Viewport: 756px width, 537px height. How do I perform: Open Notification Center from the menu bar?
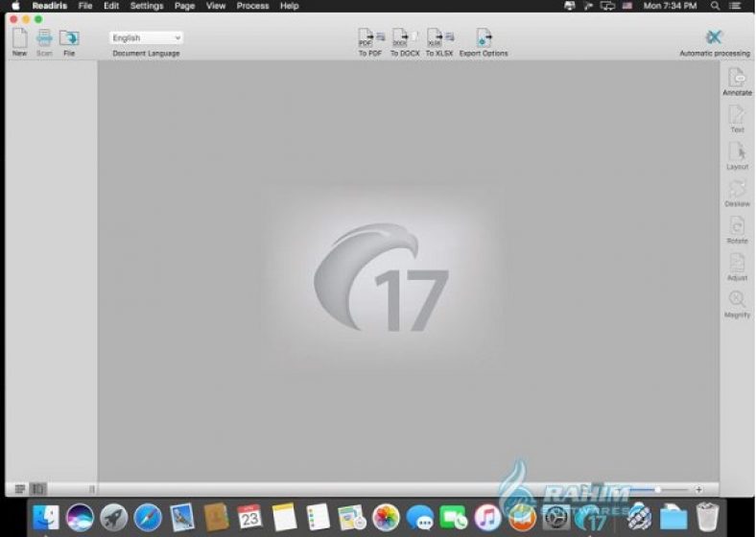[735, 6]
